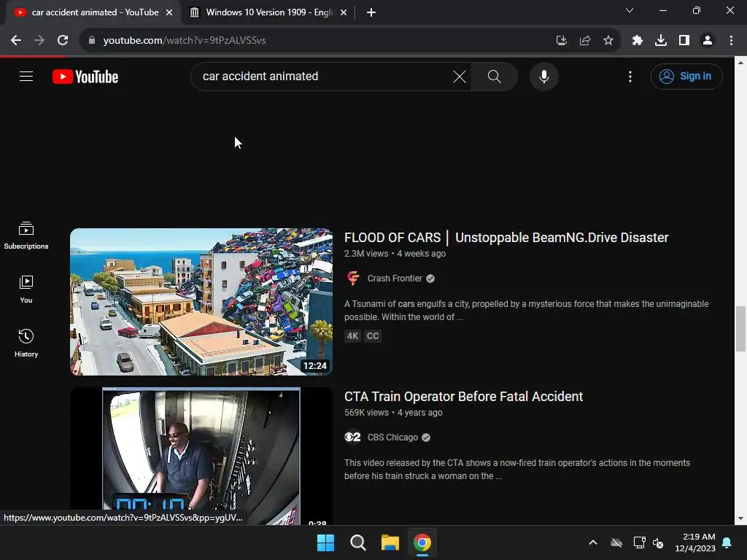Install app icon in address bar

[x=561, y=41]
